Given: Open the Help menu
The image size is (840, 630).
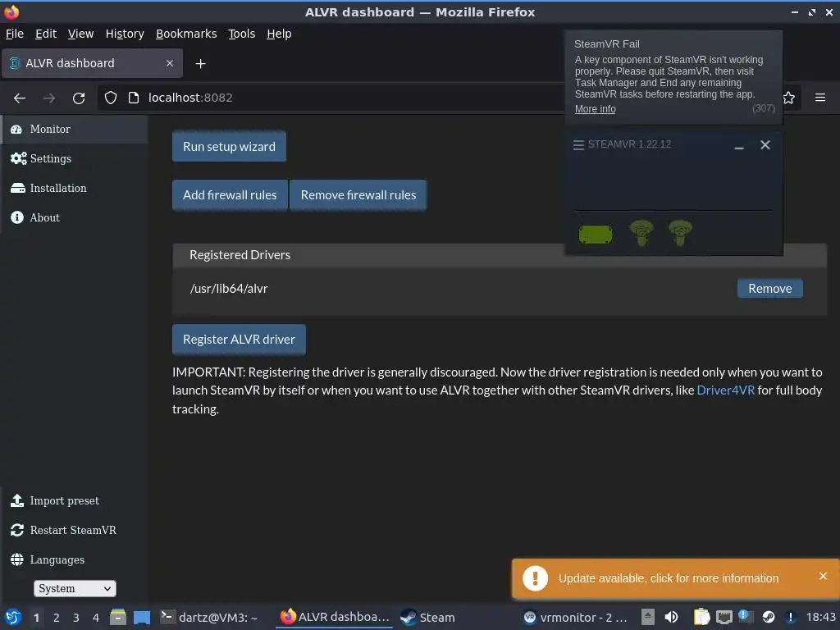Looking at the screenshot, I should [279, 34].
